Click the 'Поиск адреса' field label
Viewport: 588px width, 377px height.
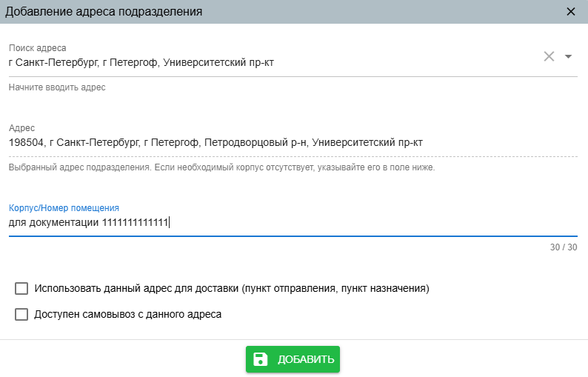coord(38,48)
